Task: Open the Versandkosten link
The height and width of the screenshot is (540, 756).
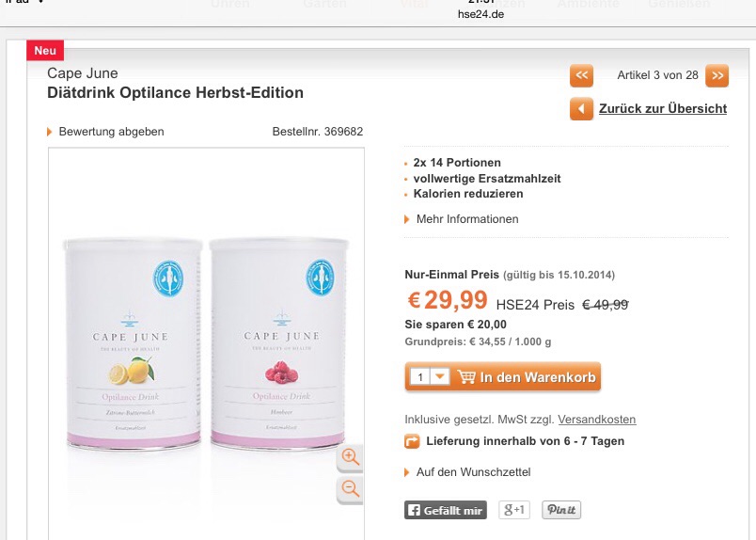Action: (597, 420)
